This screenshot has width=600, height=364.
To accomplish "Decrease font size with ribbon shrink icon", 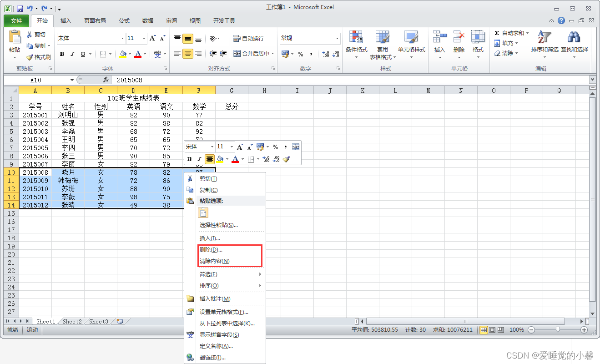I will pos(162,38).
